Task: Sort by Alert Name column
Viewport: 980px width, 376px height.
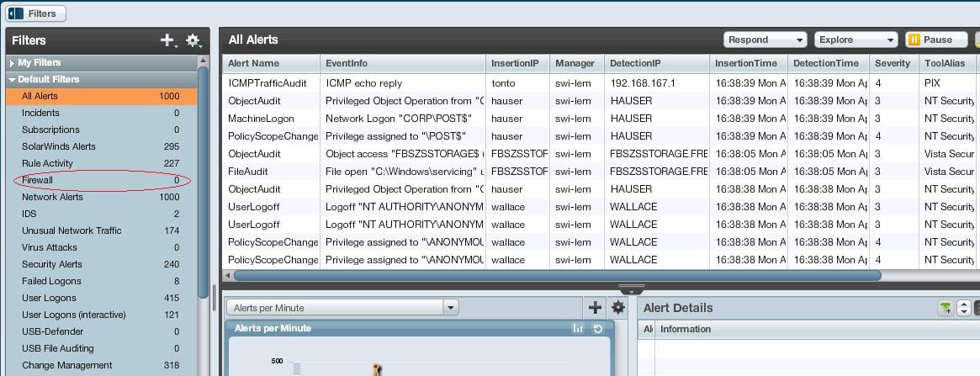Action: [x=271, y=64]
